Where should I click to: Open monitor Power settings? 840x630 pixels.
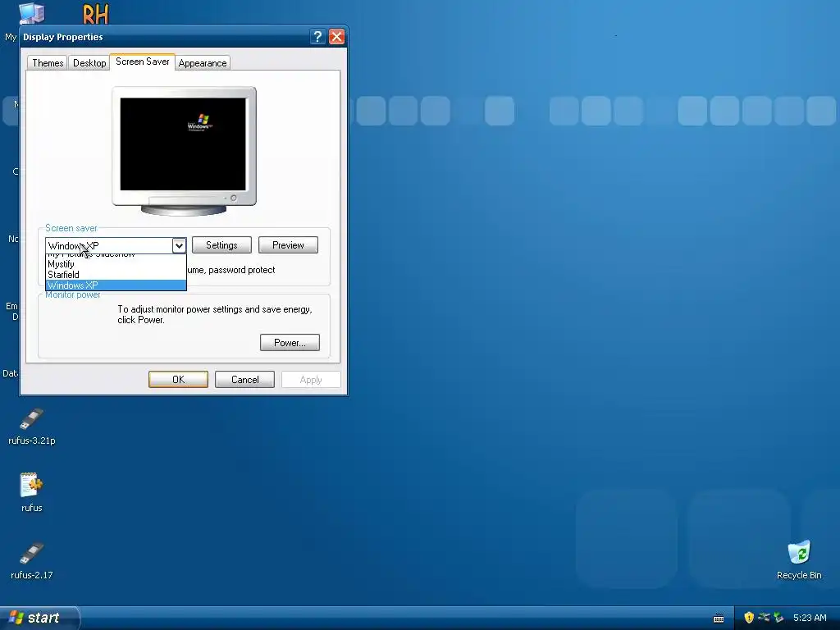[x=290, y=343]
